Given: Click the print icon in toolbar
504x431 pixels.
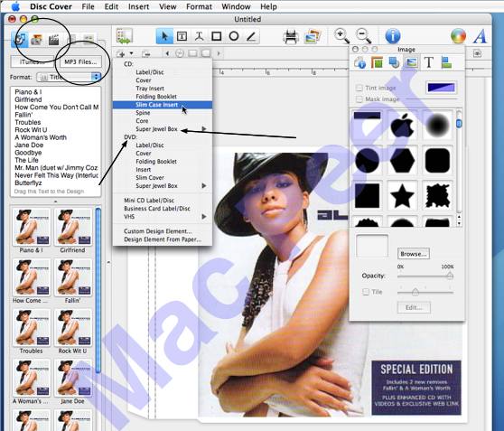Looking at the screenshot, I should click(x=291, y=37).
